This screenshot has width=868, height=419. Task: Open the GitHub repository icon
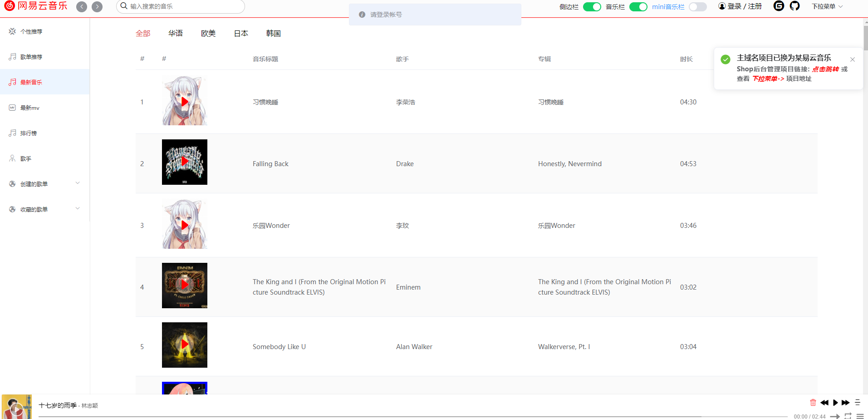(x=794, y=6)
